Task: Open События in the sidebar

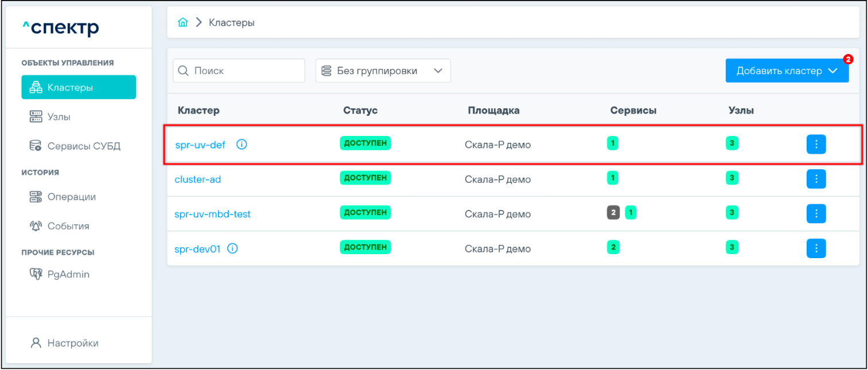Action: (68, 226)
